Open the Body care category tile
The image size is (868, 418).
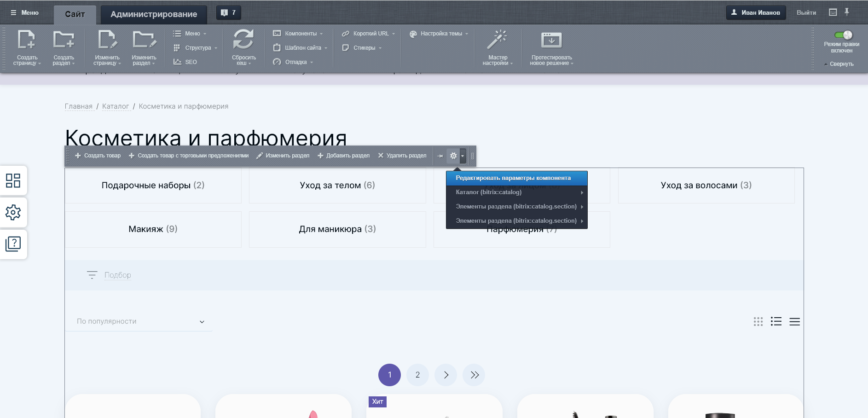337,186
